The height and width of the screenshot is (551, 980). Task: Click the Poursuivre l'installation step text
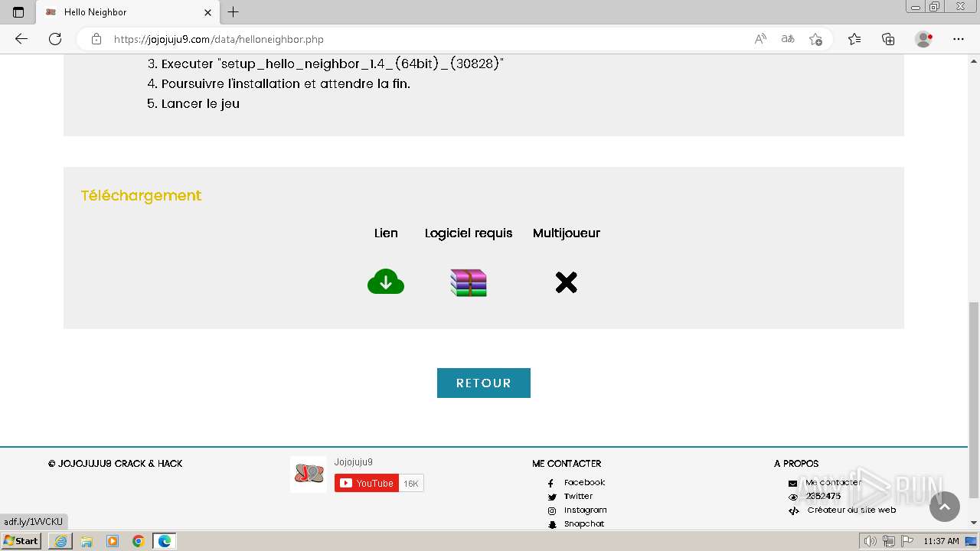pos(286,83)
